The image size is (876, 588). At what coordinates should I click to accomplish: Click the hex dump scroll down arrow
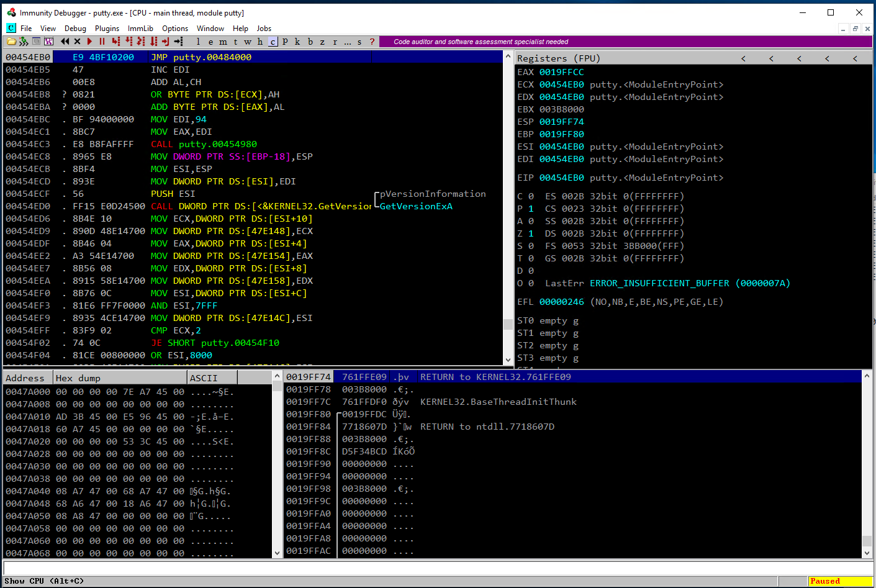click(x=277, y=552)
